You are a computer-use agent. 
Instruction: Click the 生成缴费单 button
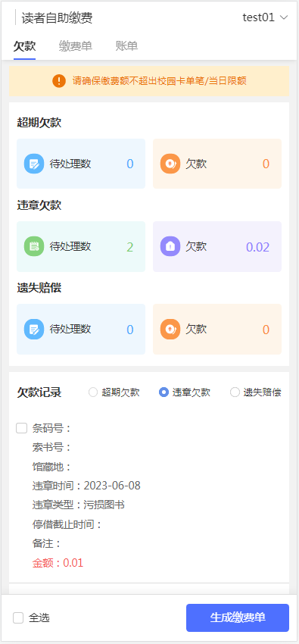[238, 617]
